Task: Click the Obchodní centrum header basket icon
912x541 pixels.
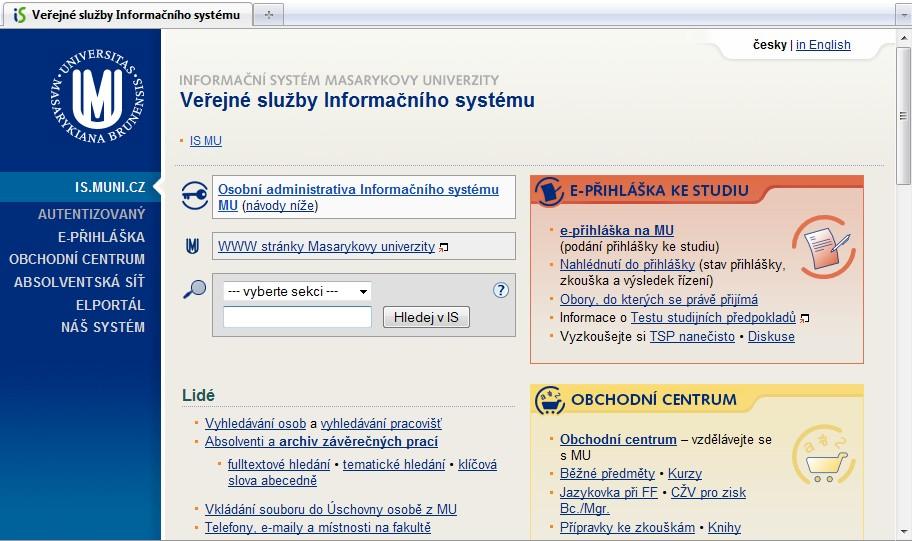Action: click(550, 400)
